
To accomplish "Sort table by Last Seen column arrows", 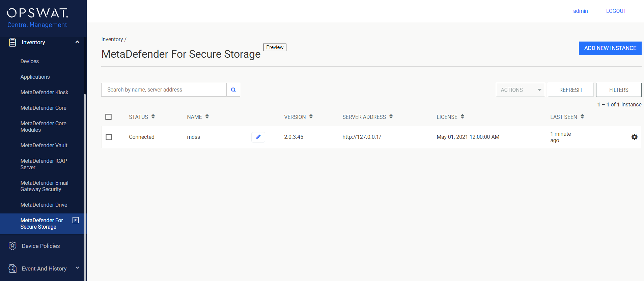I will point(582,117).
